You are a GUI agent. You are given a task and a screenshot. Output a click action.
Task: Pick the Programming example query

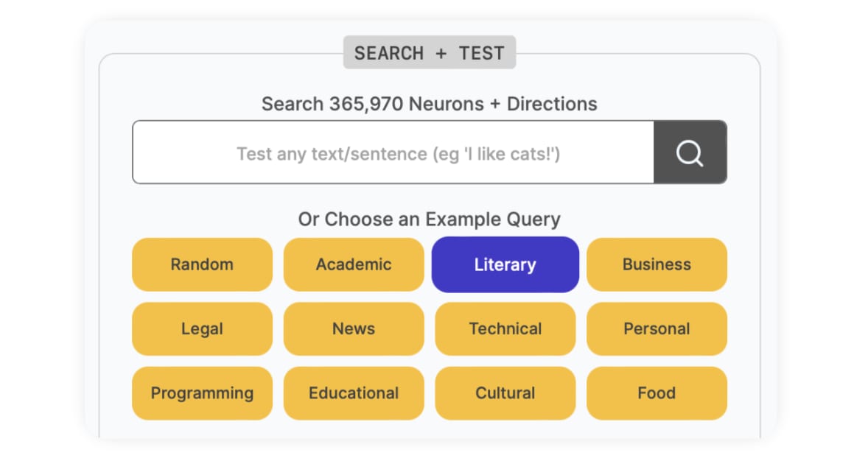202,393
